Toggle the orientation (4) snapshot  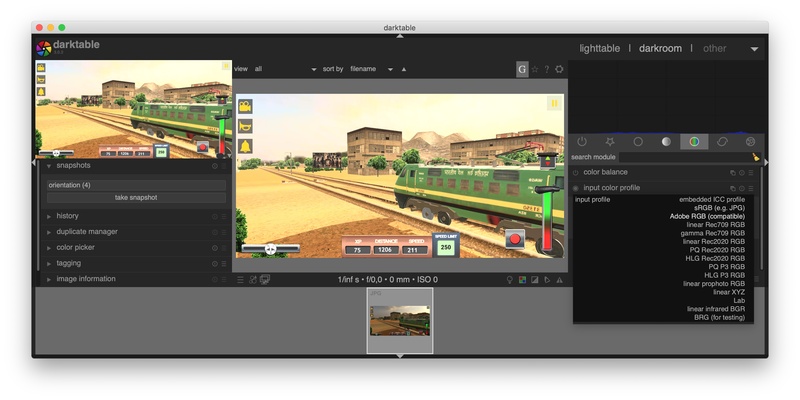136,185
